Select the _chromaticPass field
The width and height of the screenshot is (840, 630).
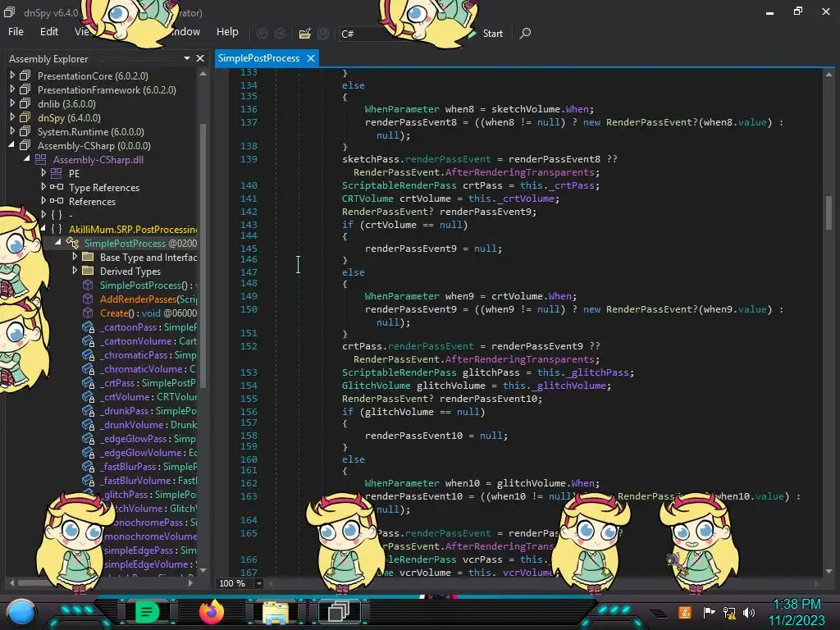148,354
